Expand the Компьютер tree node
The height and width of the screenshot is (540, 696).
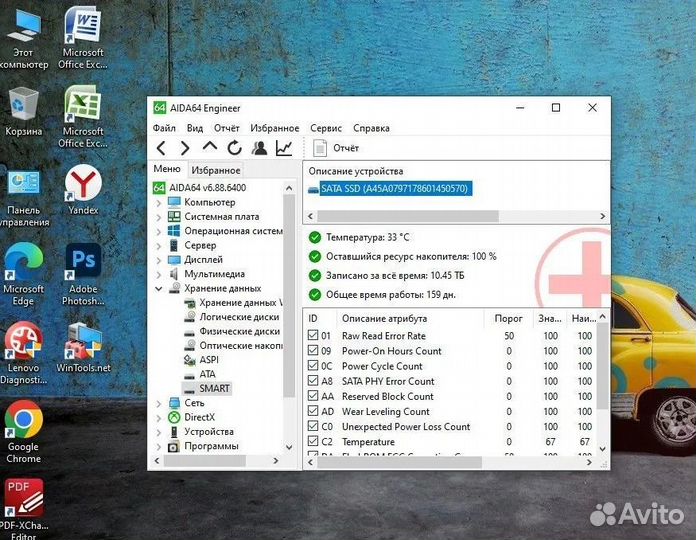[x=159, y=203]
